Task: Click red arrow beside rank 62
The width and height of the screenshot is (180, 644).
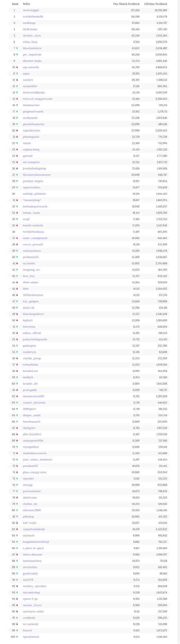Action: pyautogui.click(x=17, y=396)
